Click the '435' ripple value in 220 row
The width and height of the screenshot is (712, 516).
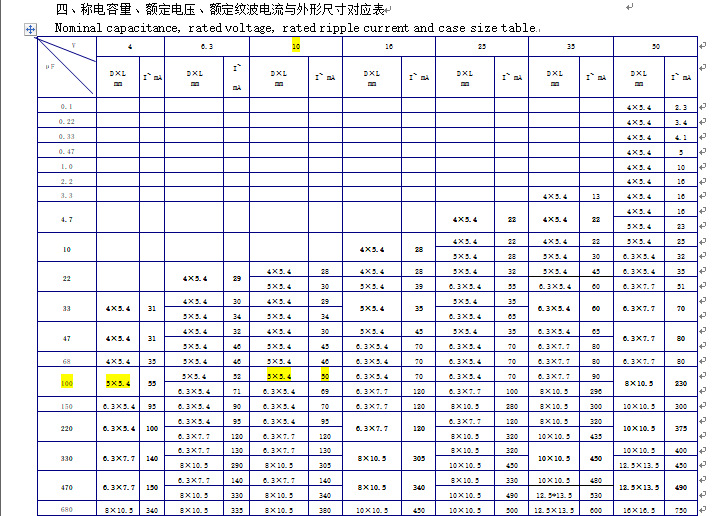click(596, 436)
